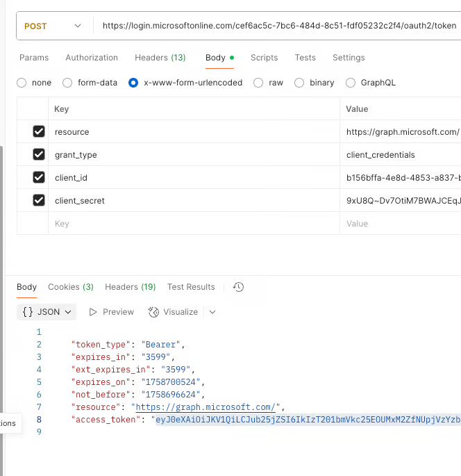This screenshot has height=476, width=461.
Task: Click the empty Key placeholder field
Action: pos(196,224)
